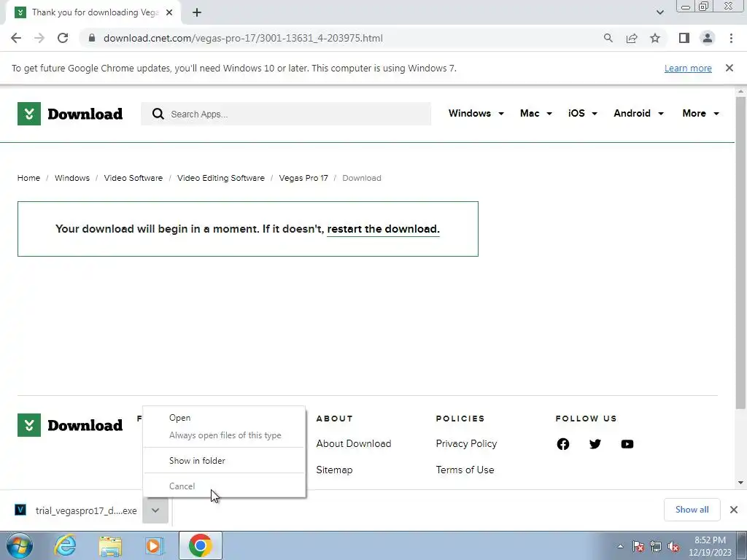Dismiss the Chrome update notification bar
The width and height of the screenshot is (747, 560).
tap(729, 68)
